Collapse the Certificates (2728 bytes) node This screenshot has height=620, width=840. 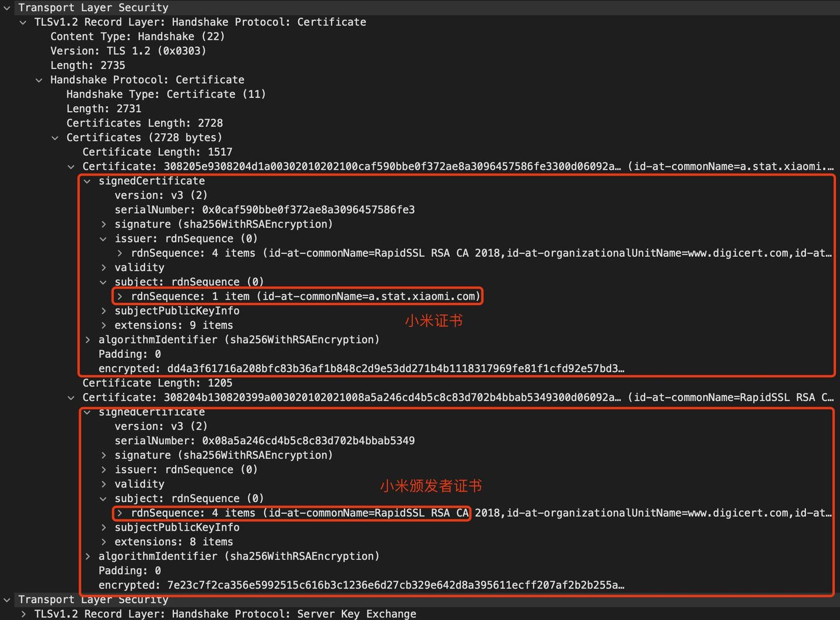pyautogui.click(x=55, y=137)
